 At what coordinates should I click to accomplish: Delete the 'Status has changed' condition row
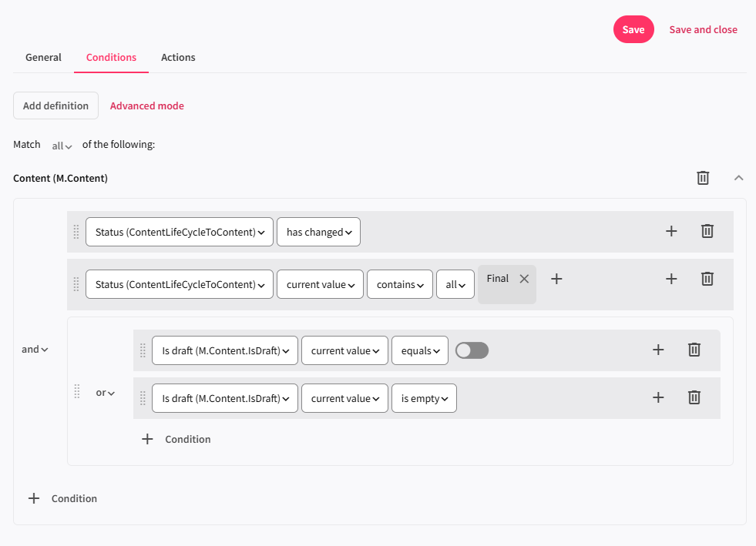(x=707, y=231)
